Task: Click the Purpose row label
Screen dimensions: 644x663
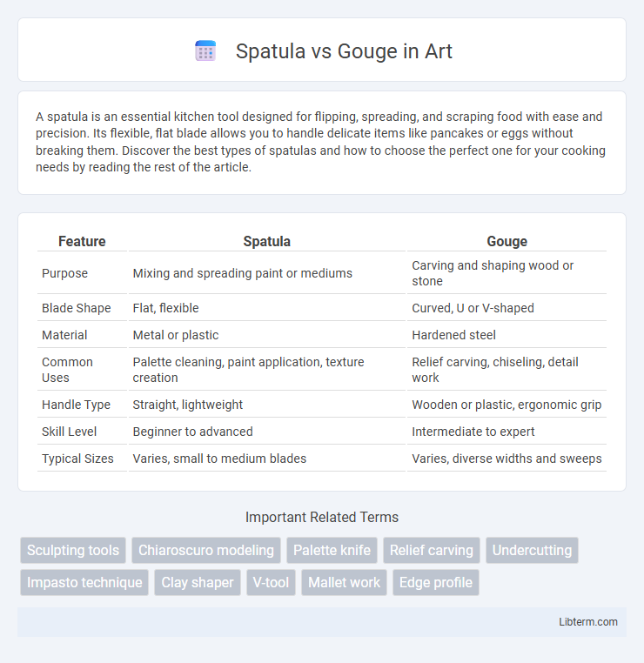Action: pyautogui.click(x=64, y=273)
